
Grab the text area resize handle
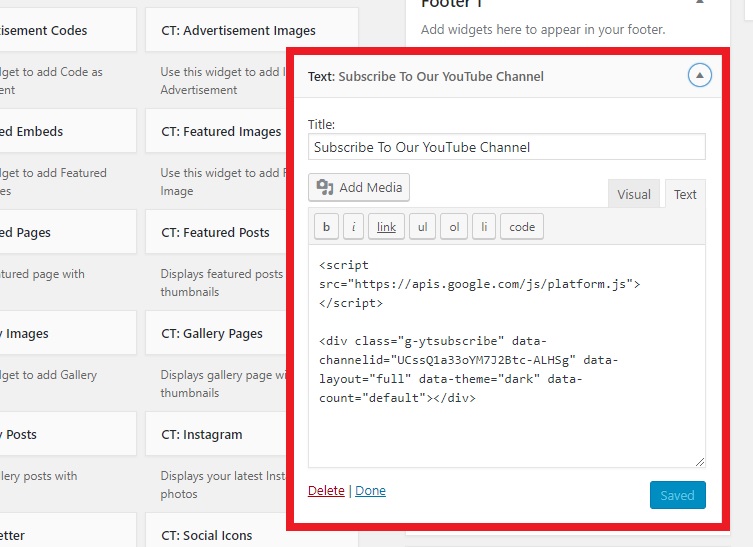(x=700, y=462)
